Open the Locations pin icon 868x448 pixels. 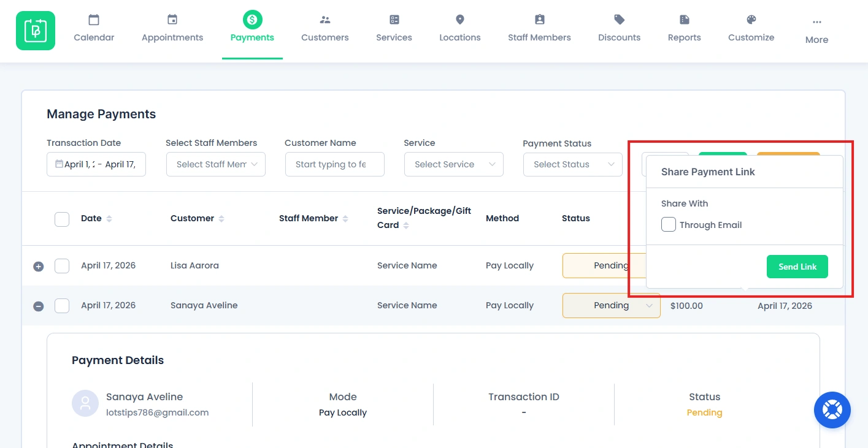[x=460, y=20]
